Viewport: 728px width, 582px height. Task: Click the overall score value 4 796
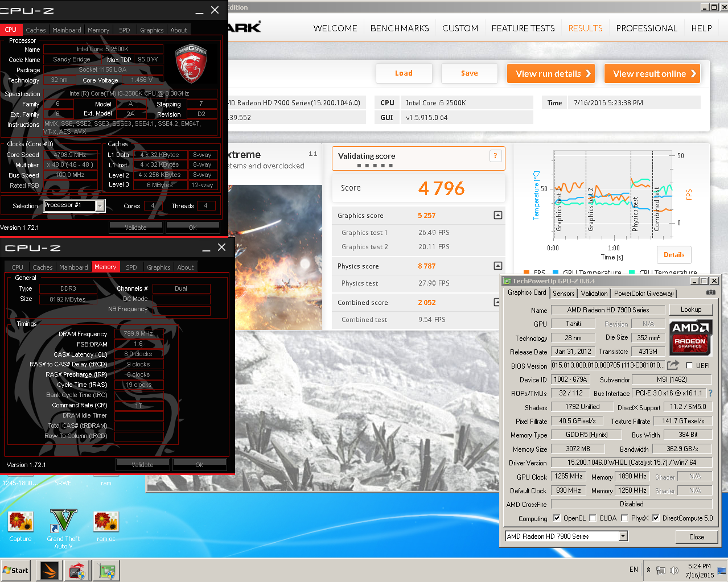pos(441,188)
